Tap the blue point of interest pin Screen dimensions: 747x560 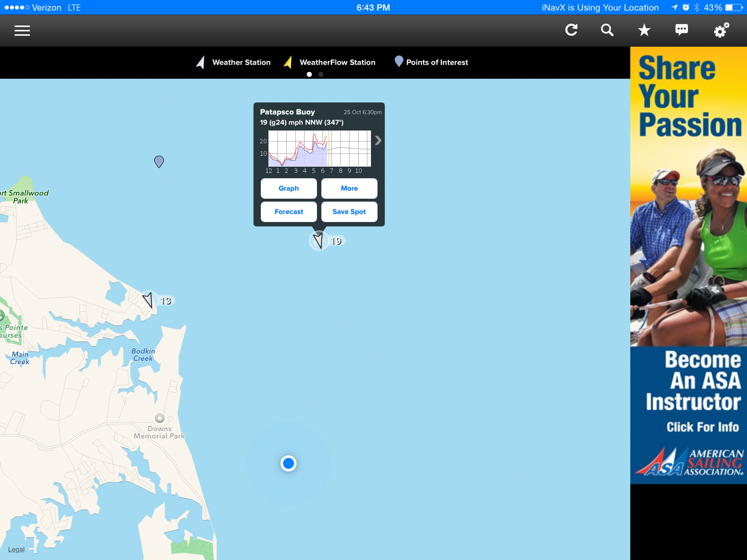click(159, 161)
